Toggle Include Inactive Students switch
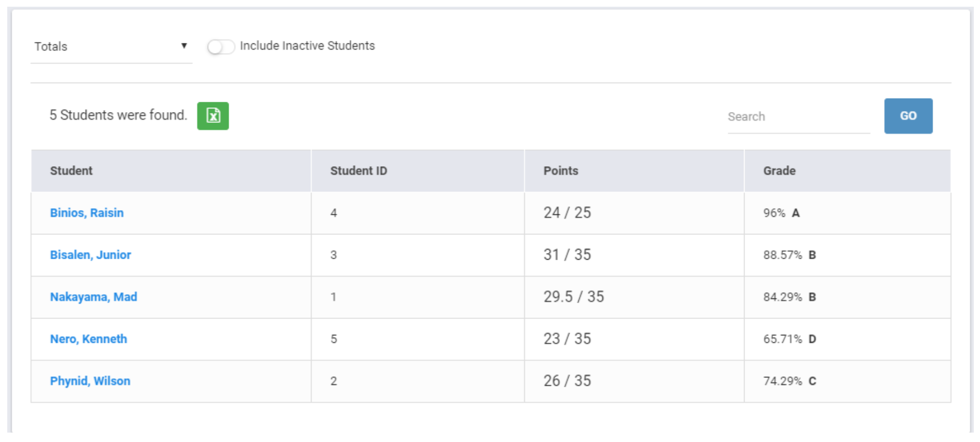This screenshot has width=980, height=442. (220, 47)
